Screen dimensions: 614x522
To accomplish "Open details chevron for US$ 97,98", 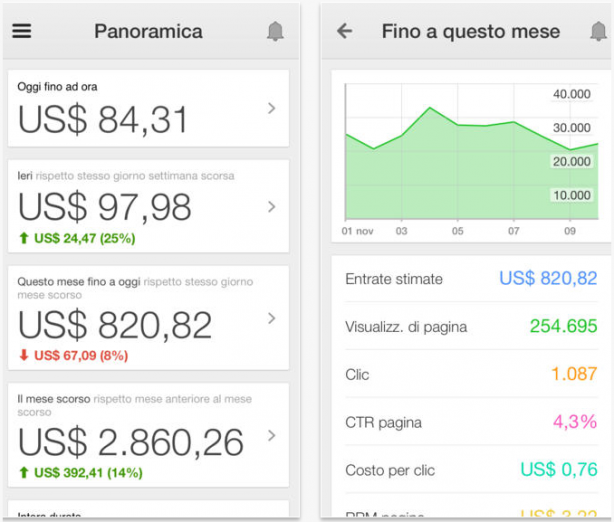I will [271, 207].
